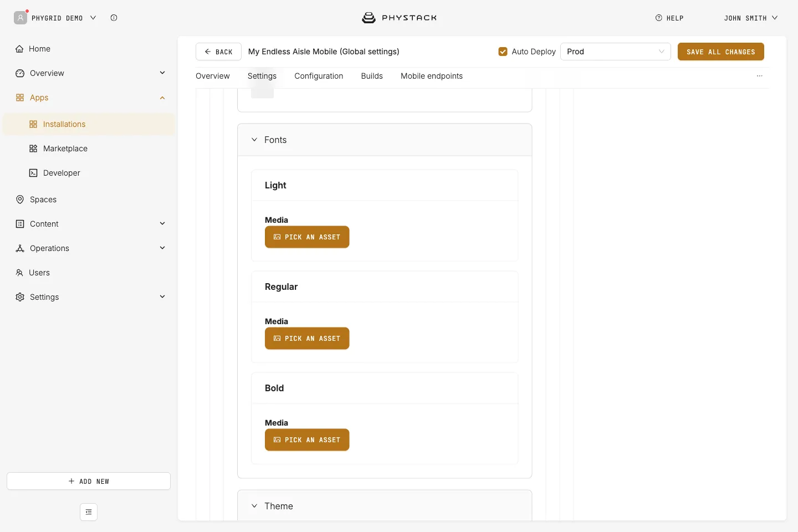This screenshot has width=798, height=532.
Task: Click the Installations grid icon
Action: [33, 124]
